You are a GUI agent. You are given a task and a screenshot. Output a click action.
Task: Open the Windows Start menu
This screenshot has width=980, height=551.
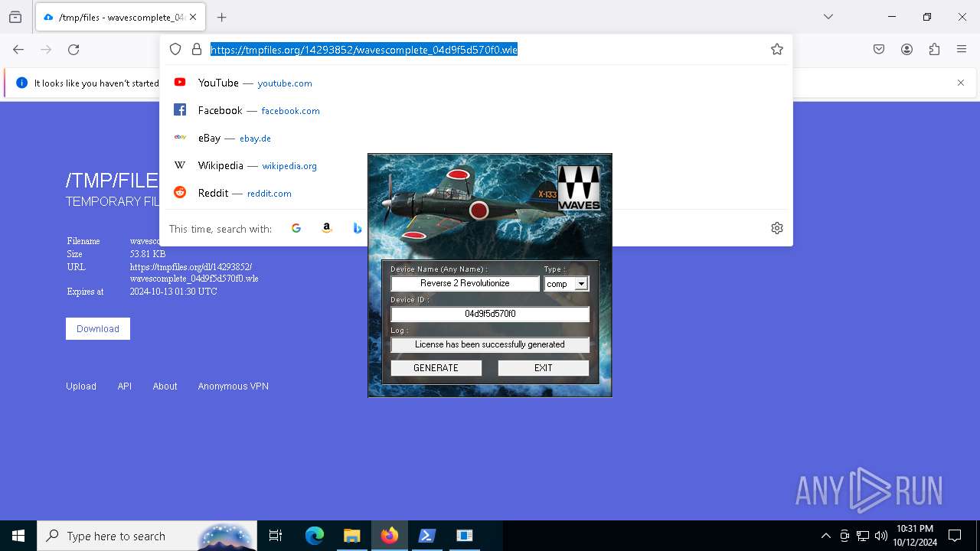18,536
